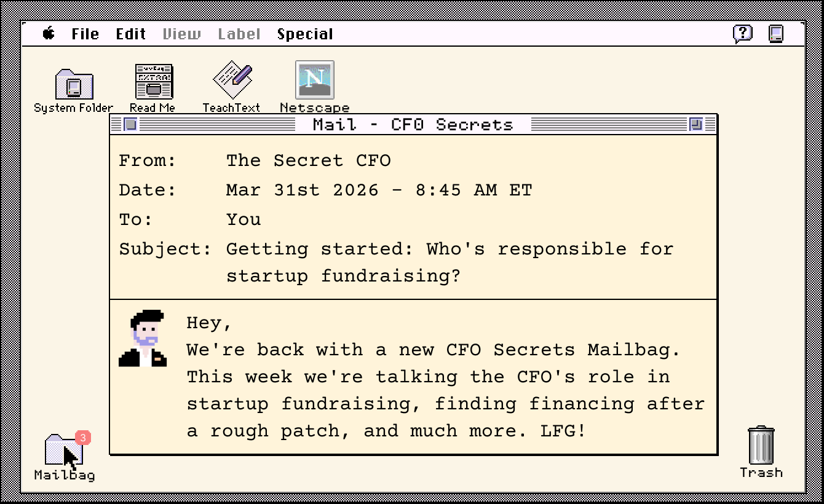Open the Special menu
The image size is (824, 504).
click(305, 34)
